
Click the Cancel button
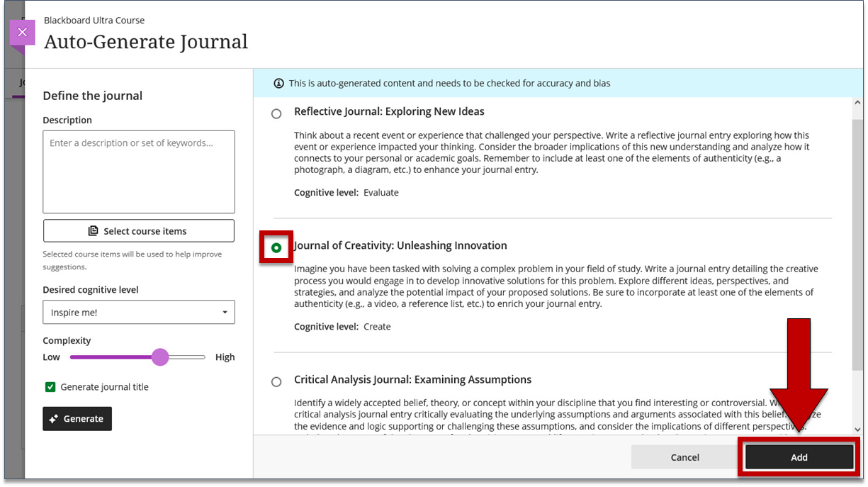click(684, 457)
